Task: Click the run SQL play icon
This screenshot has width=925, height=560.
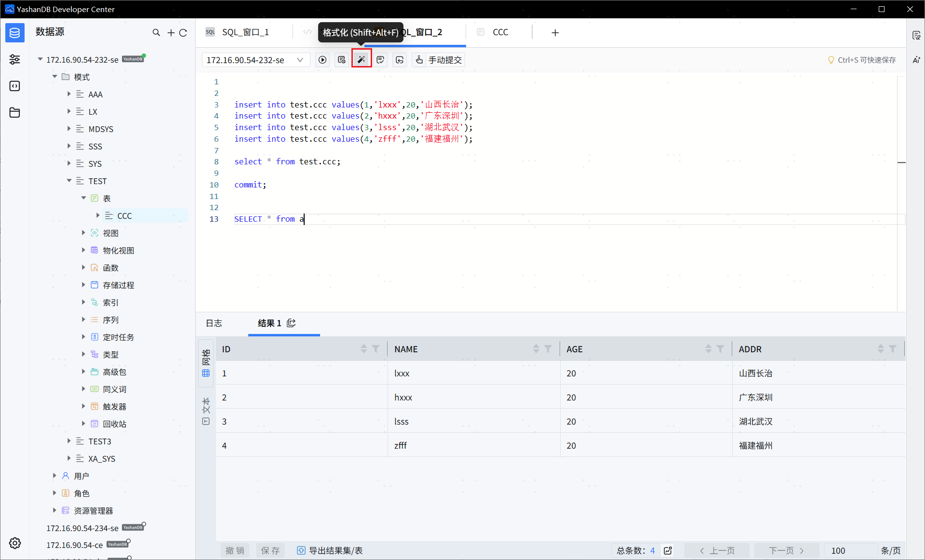Action: click(x=322, y=60)
